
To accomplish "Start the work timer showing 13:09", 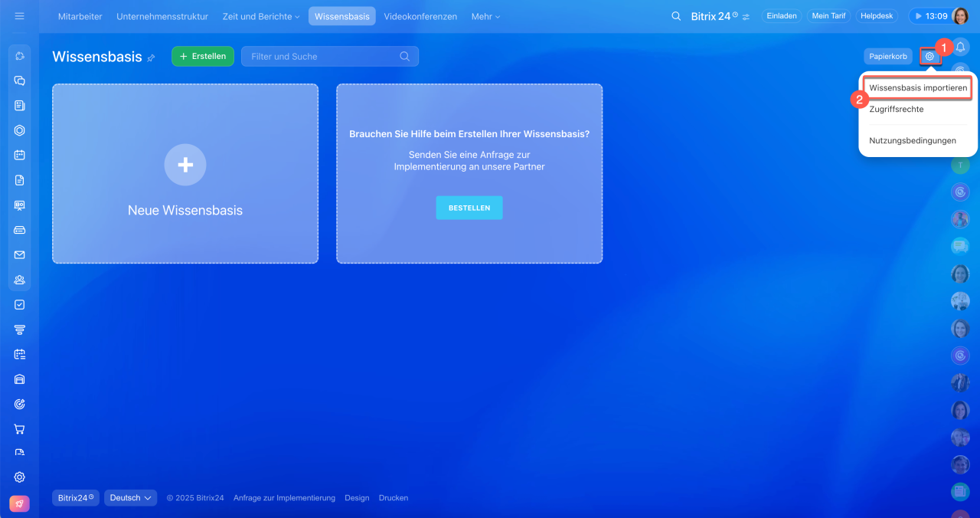I will tap(930, 16).
